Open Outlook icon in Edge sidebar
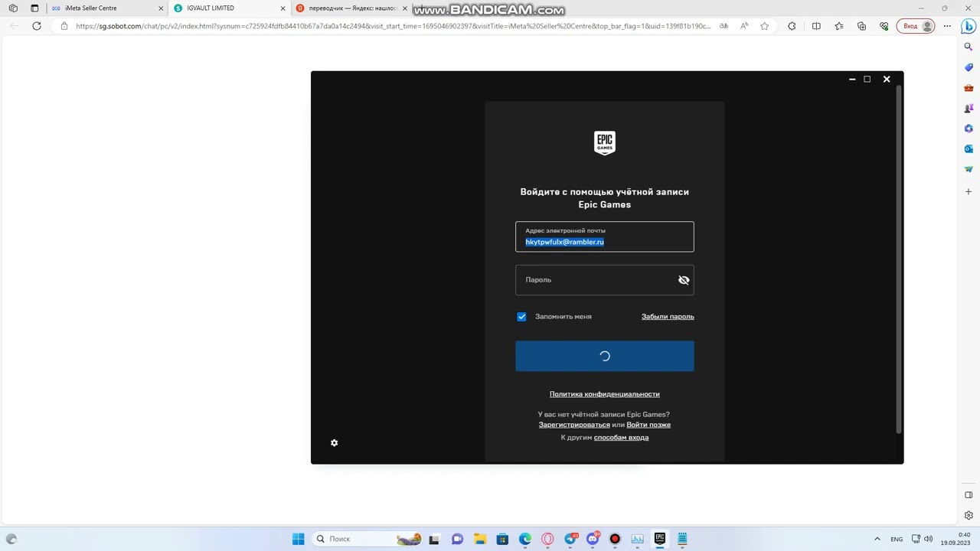The height and width of the screenshot is (551, 980). [969, 148]
